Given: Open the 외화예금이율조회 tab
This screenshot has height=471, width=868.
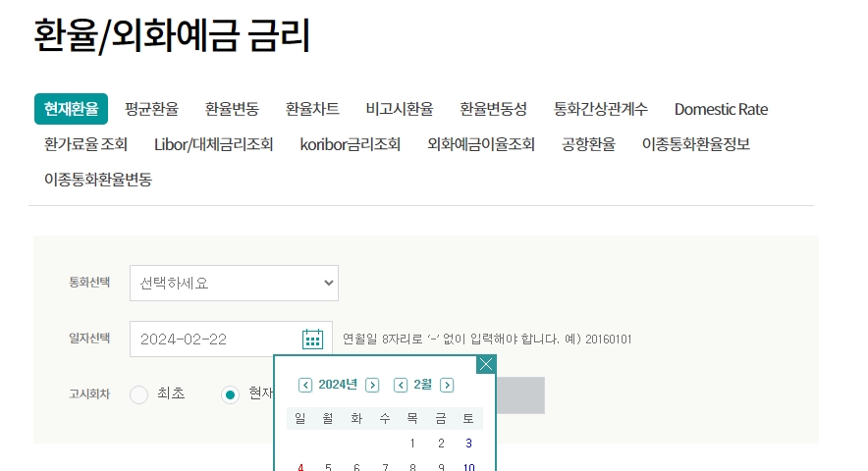Looking at the screenshot, I should 481,144.
